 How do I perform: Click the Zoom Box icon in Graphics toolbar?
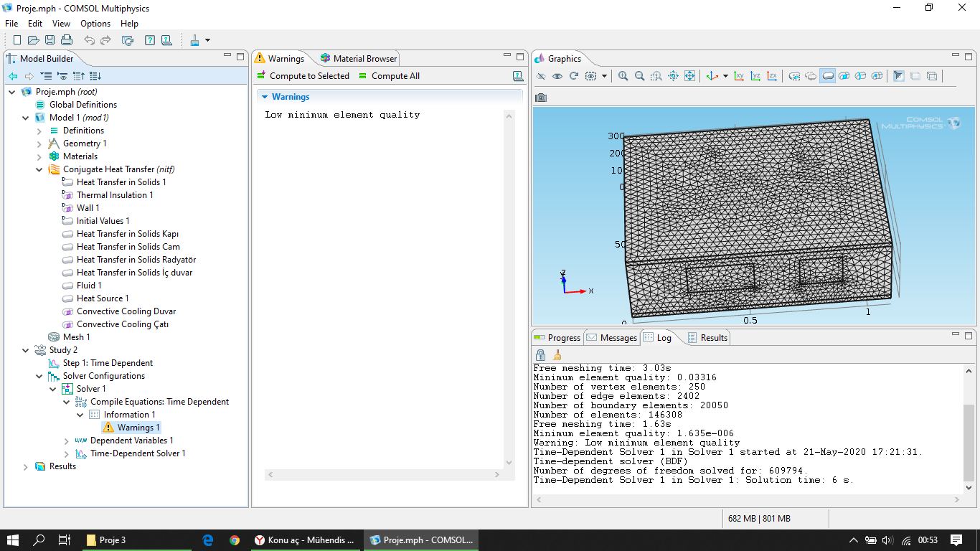point(656,76)
